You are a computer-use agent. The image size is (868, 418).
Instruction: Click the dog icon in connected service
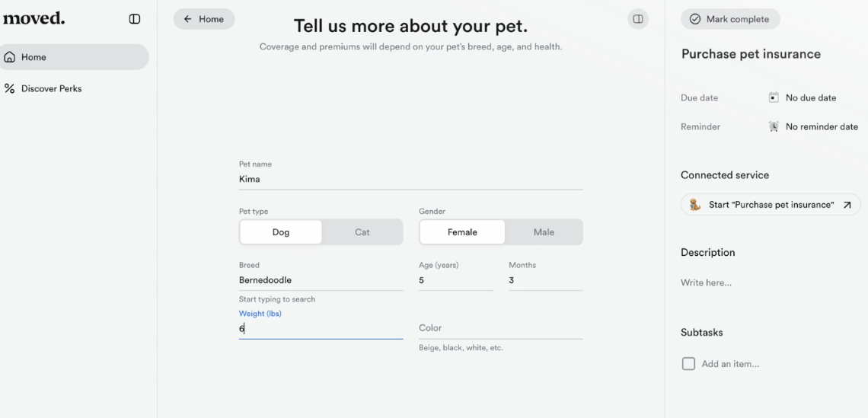click(695, 204)
